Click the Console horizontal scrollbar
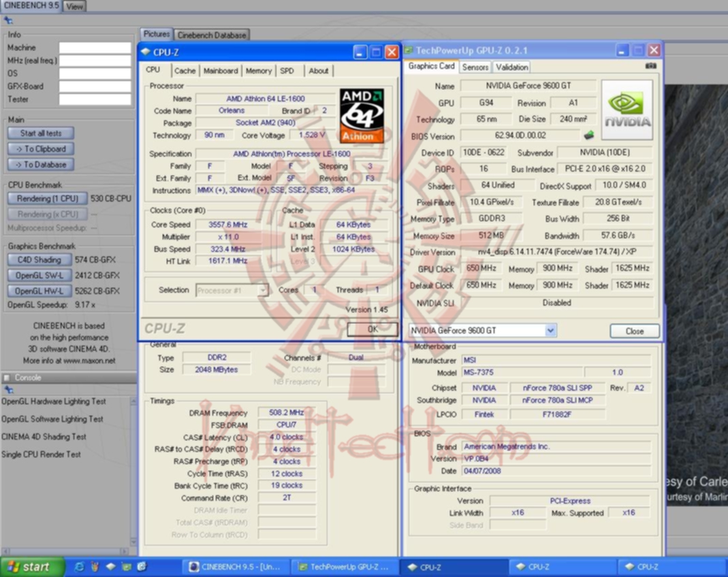Viewport: 728px width, 577px height. 66,550
